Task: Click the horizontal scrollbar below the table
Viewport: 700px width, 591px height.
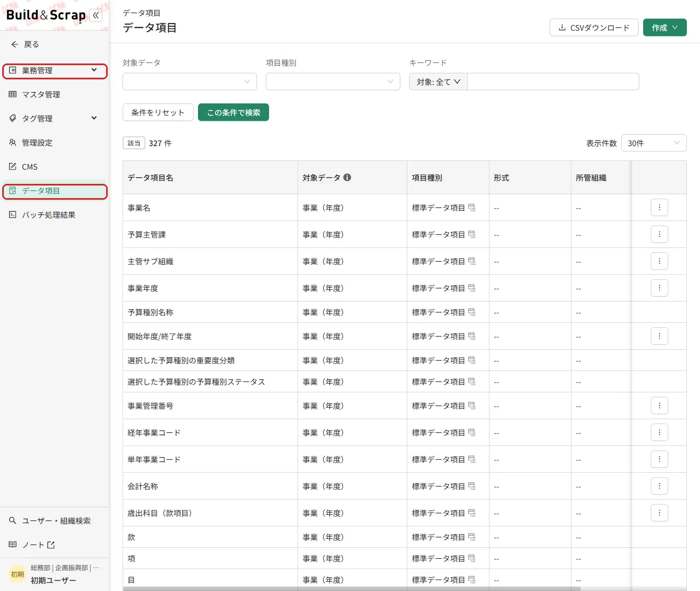Action: (352, 589)
